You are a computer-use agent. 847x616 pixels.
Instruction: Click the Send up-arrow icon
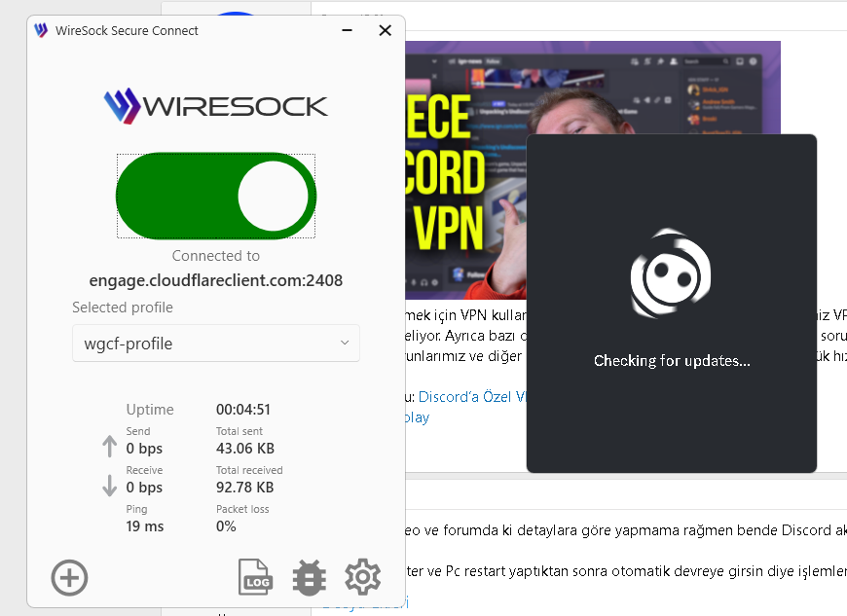tap(110, 446)
